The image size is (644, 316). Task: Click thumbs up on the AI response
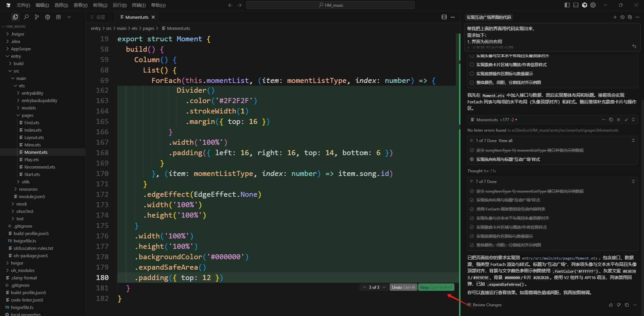611,305
